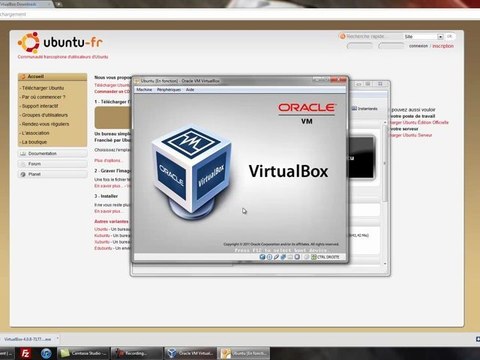Click the shared folders status icon in VirtualBox
This screenshot has height=360, width=480.
point(290,257)
